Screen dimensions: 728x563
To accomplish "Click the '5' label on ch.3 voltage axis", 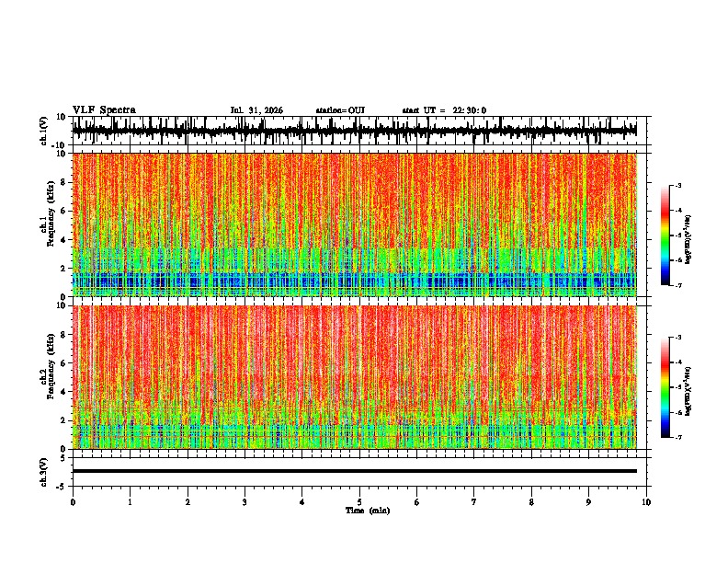I will click(x=64, y=457).
